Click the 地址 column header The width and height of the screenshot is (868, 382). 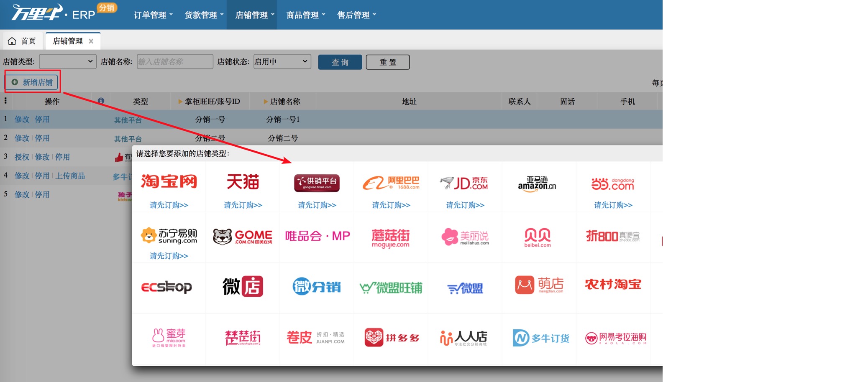pos(409,102)
